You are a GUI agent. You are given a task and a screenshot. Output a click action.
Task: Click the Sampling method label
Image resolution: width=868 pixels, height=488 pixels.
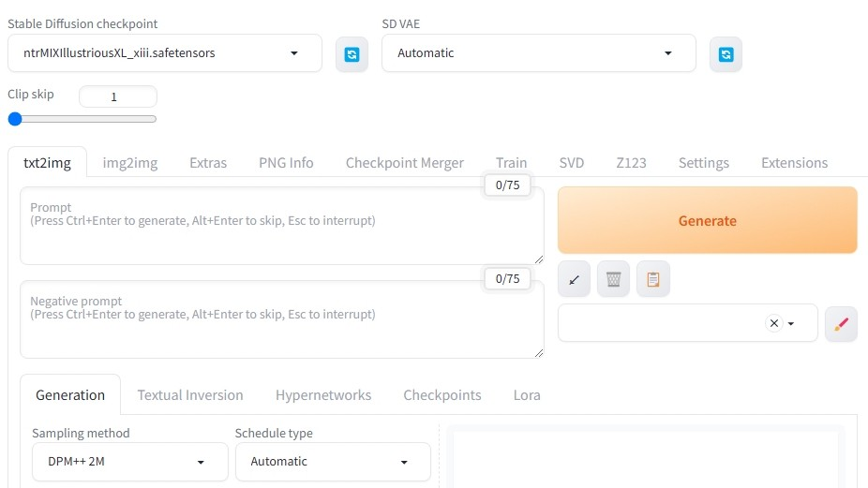[81, 434]
